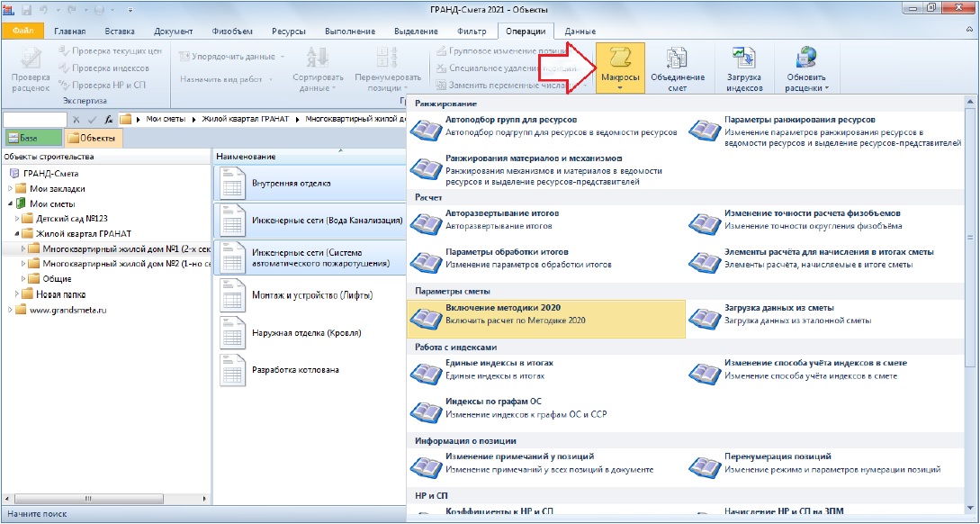This screenshot has height=524, width=980.
Task: Open the Макросы dropdown button
Action: (620, 68)
